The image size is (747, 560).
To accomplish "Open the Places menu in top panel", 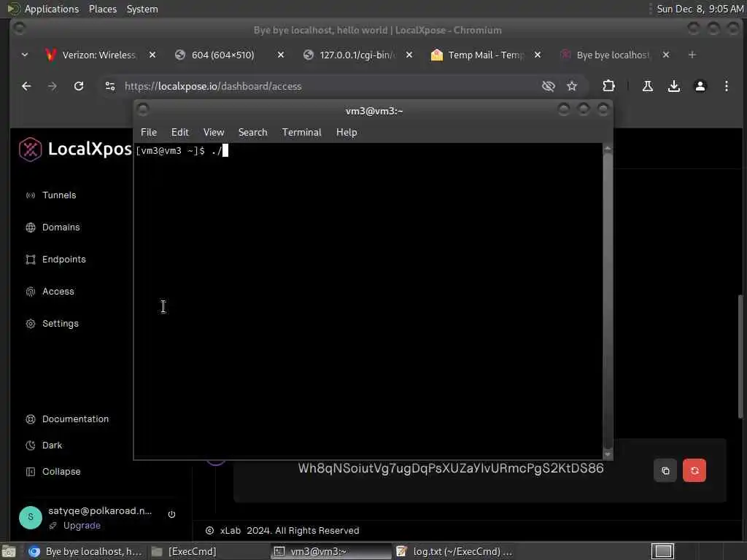I will (x=103, y=9).
